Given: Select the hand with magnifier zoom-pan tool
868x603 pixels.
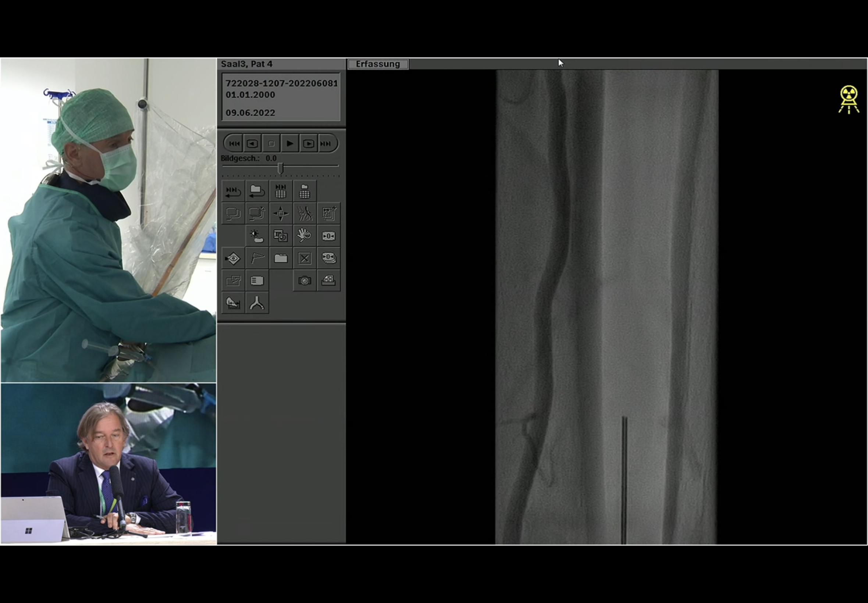Looking at the screenshot, I should [305, 236].
